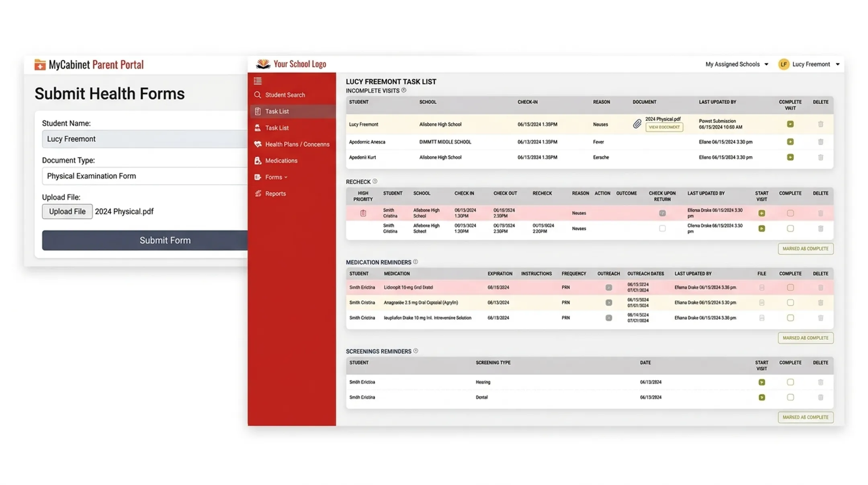Image resolution: width=868 pixels, height=485 pixels.
Task: Check Complete for Lidexopit medication row
Action: pos(790,288)
